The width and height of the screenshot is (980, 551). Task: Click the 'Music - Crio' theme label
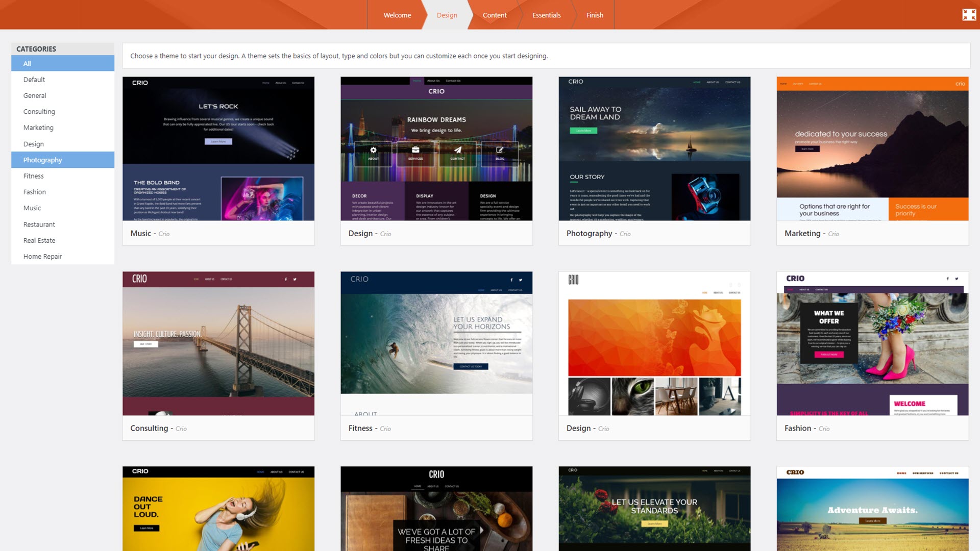(x=150, y=234)
